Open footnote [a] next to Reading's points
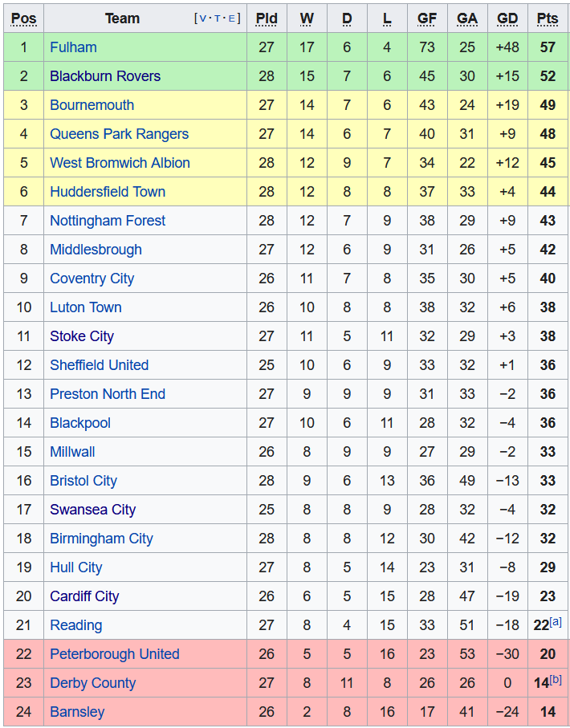The height and width of the screenshot is (728, 570). 556,622
